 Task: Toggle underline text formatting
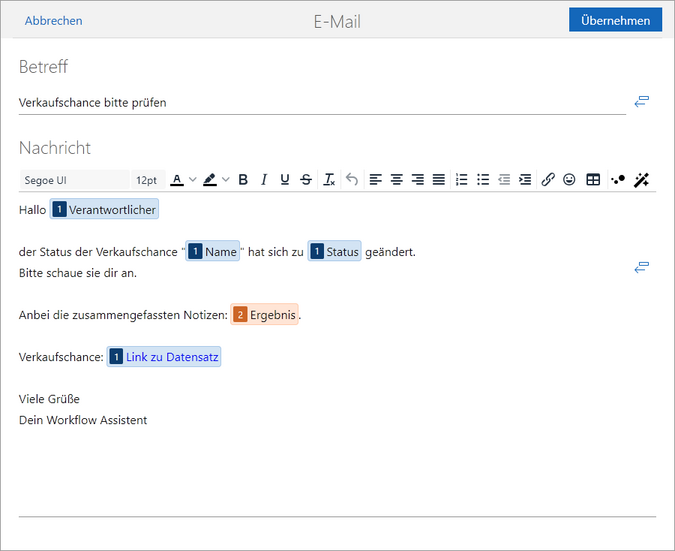pos(285,180)
